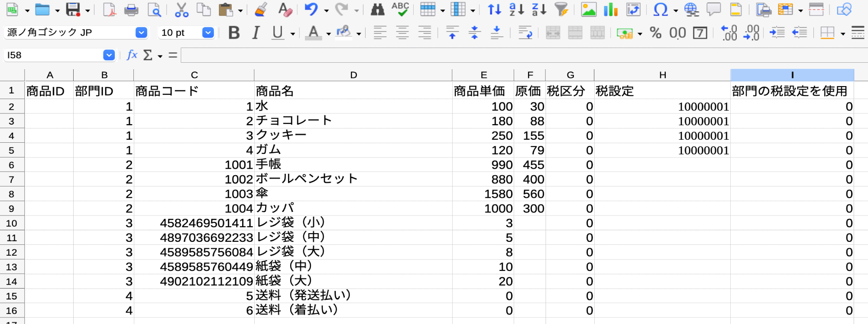Image resolution: width=868 pixels, height=324 pixels.
Task: Toggle Align Bottom vertical alignment
Action: coord(496,32)
